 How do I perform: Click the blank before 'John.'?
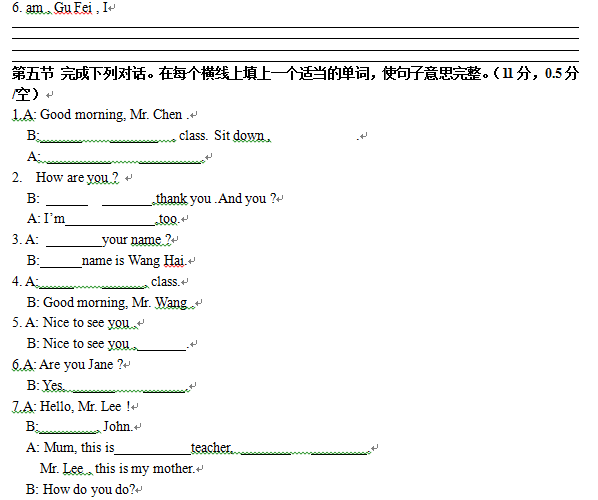click(69, 431)
